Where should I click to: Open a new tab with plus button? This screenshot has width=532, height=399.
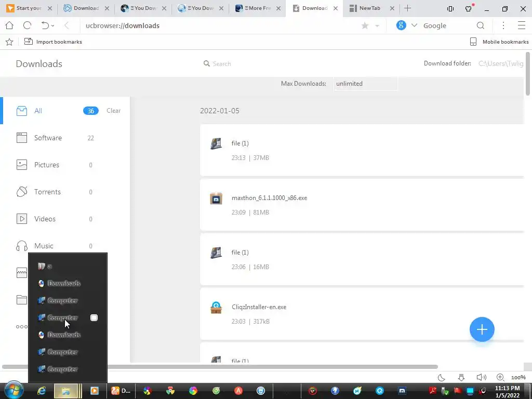point(407,8)
